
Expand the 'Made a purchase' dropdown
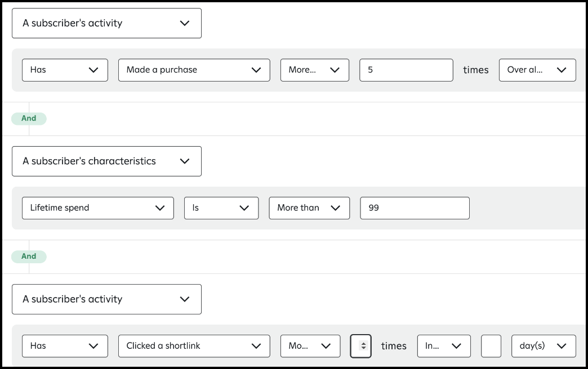click(194, 70)
